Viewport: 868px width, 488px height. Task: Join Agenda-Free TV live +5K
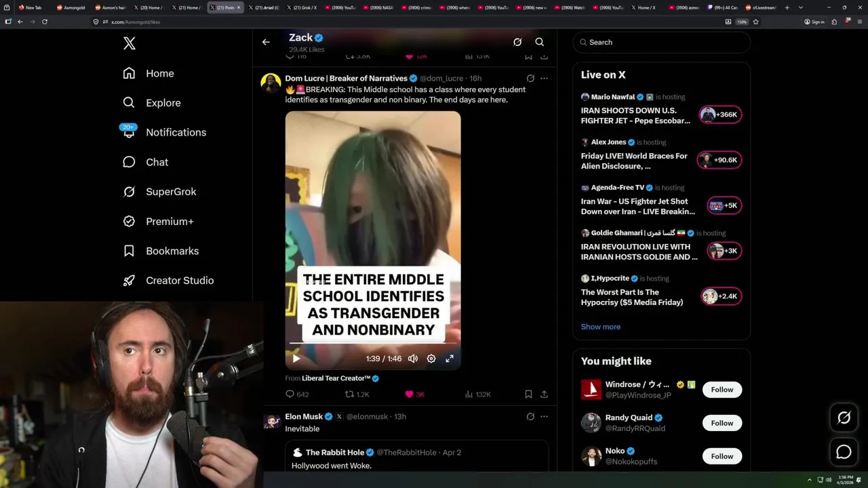[724, 205]
